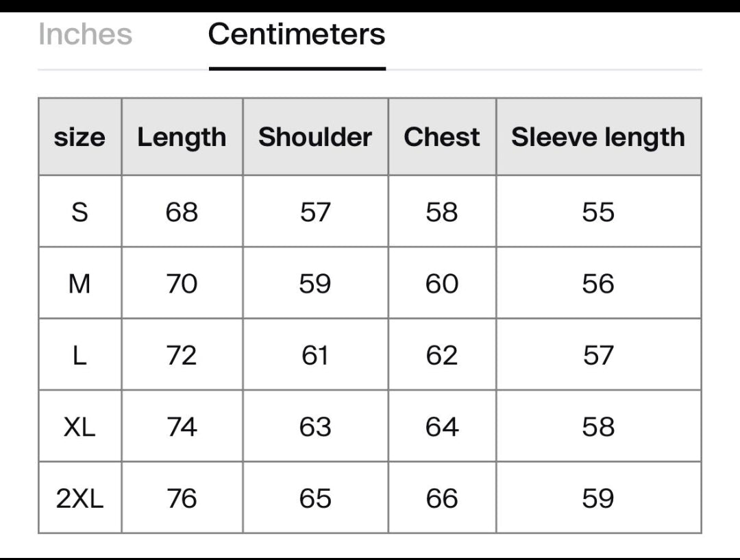
Task: Select the XL size row label
Action: click(79, 427)
